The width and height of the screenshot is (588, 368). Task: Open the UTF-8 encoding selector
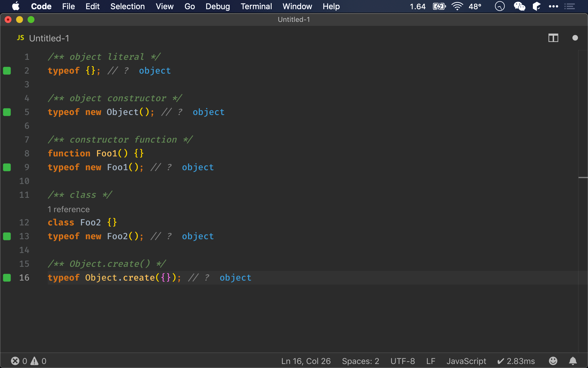click(x=403, y=361)
